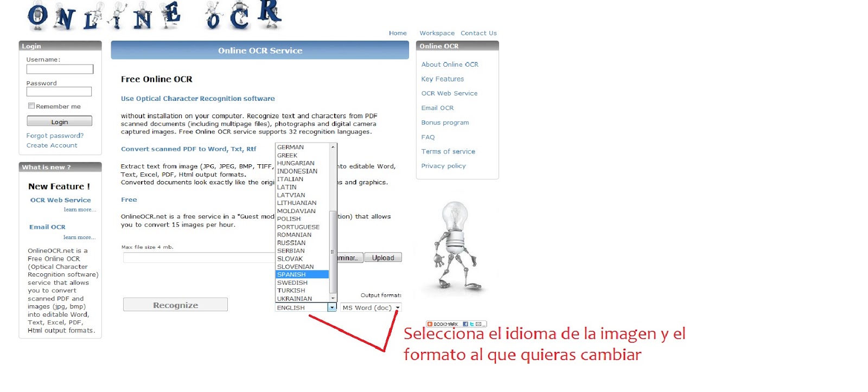Choose LITHUANIAN from the language list
This screenshot has width=868, height=392.
tap(302, 203)
